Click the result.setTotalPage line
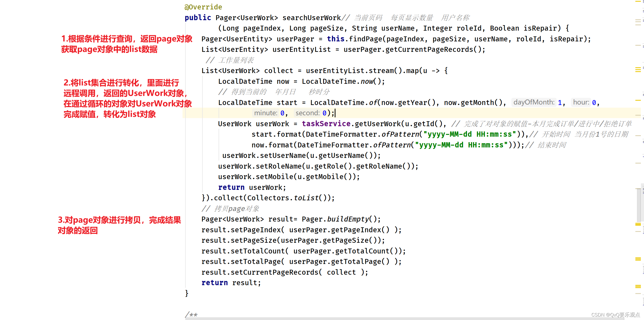The height and width of the screenshot is (320, 644). tap(301, 262)
